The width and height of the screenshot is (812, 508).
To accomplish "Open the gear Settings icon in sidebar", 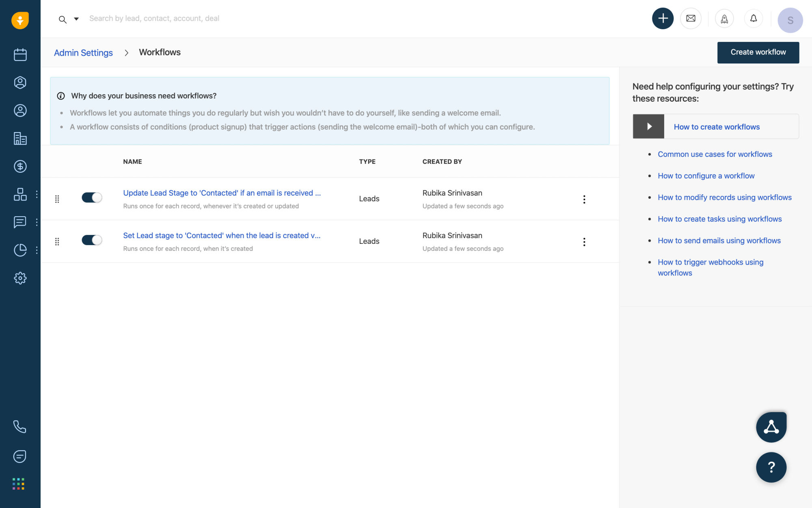I will (20, 278).
